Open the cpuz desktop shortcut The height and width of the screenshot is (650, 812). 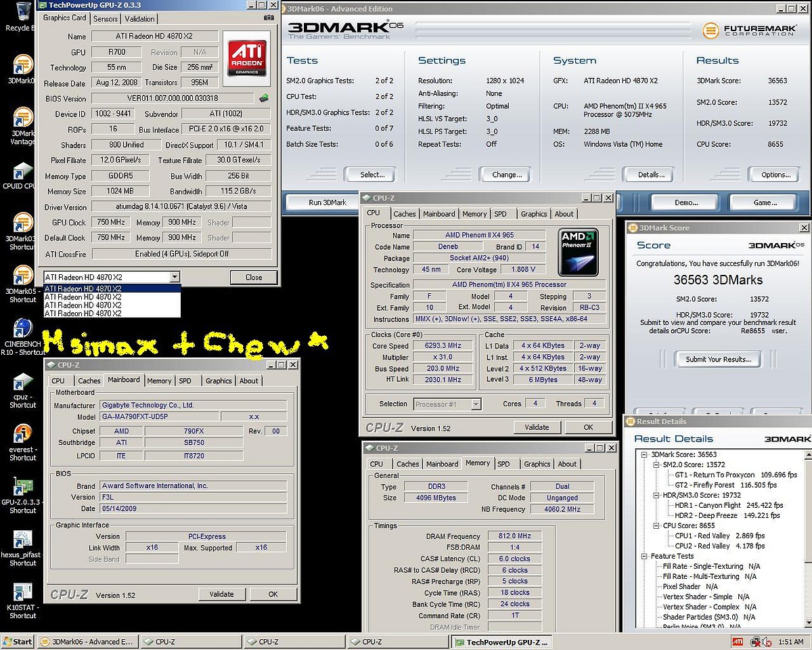[x=22, y=389]
